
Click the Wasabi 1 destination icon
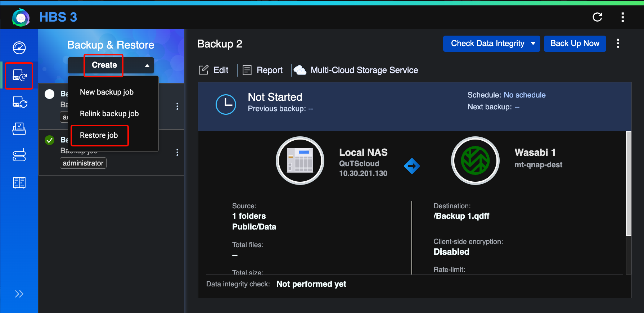point(475,160)
